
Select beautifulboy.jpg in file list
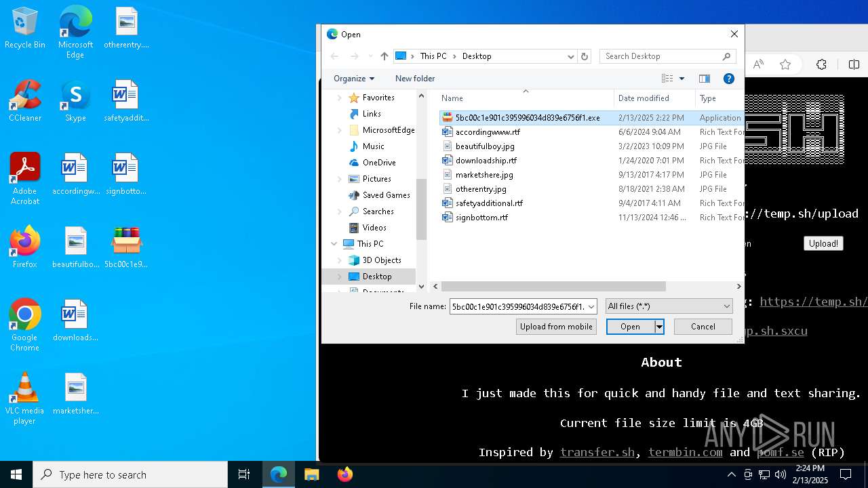coord(485,146)
